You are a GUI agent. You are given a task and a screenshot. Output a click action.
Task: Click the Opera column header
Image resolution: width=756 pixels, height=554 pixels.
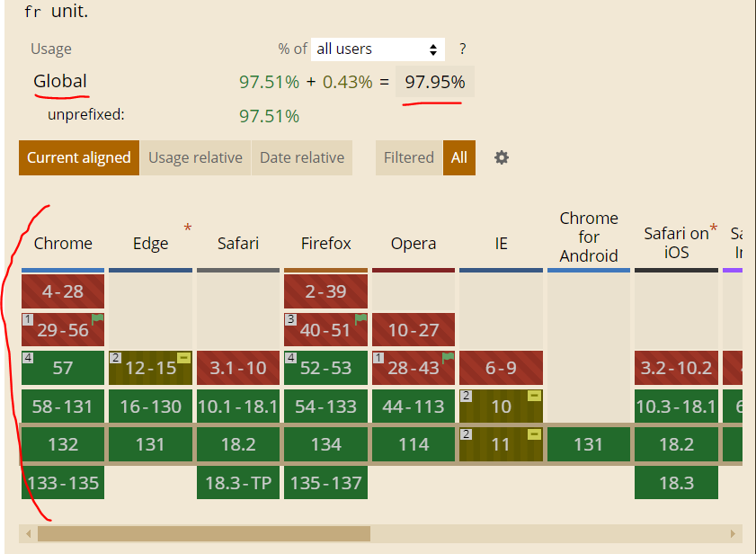pyautogui.click(x=414, y=243)
